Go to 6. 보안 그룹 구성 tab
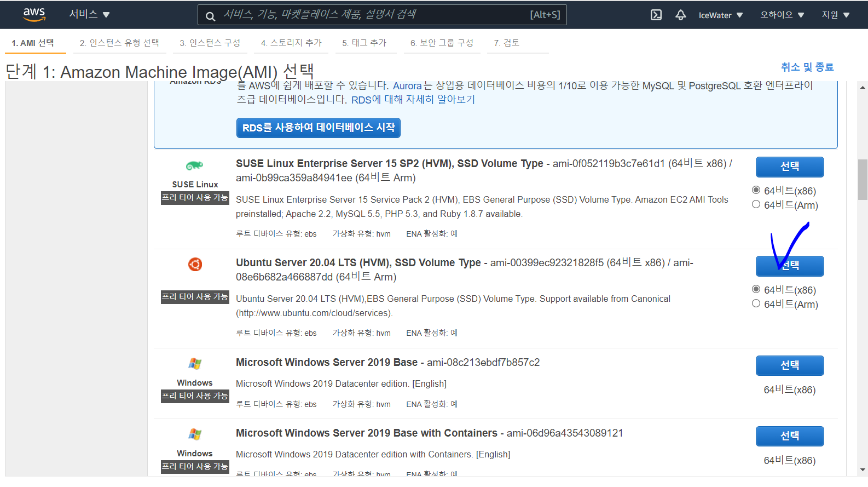This screenshot has height=487, width=868. 442,43
